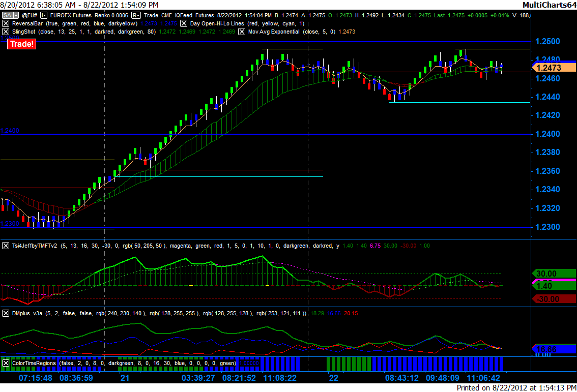Toggle the ReversalBar study checkbox
The height and width of the screenshot is (392, 577).
point(6,23)
